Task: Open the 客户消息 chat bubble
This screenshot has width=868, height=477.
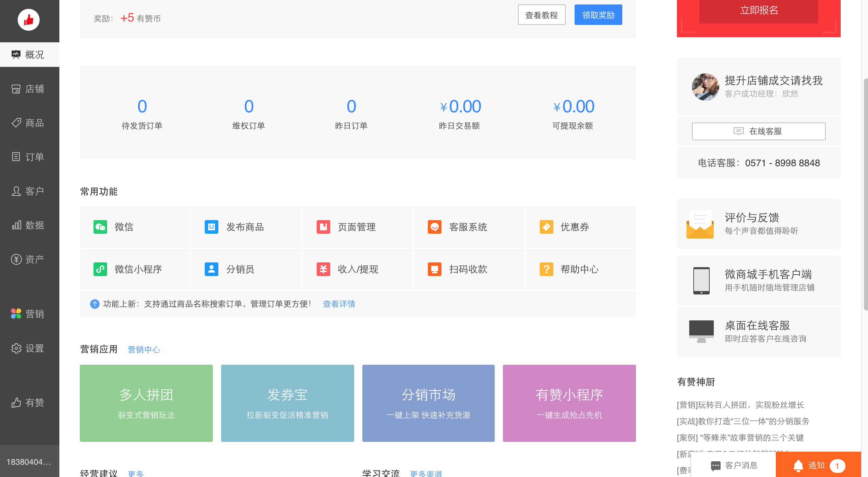Action: (x=715, y=466)
